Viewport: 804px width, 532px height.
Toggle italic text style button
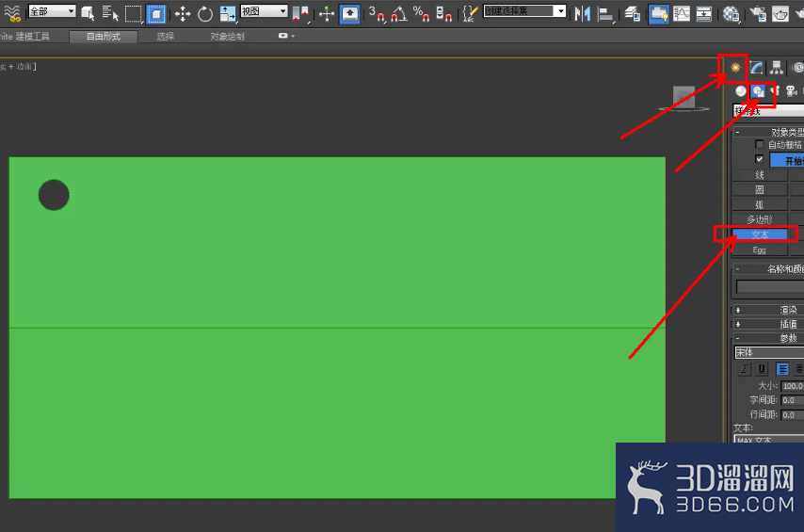(744, 369)
